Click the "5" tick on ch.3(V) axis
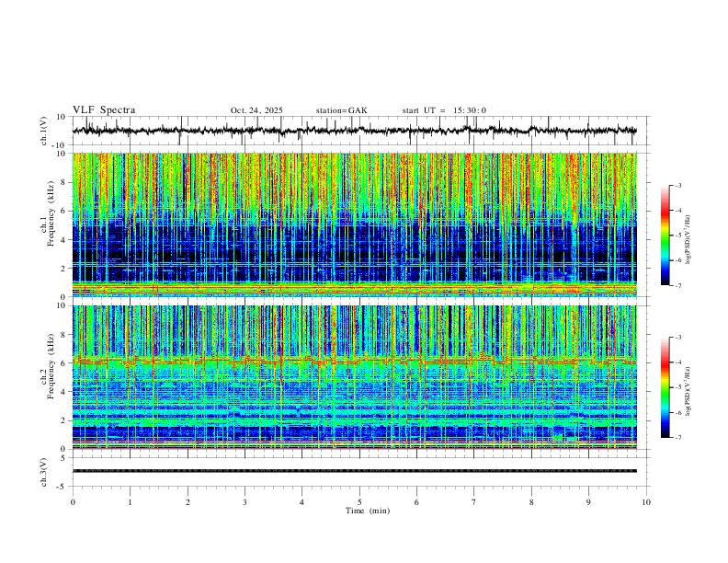Image resolution: width=728 pixels, height=563 pixels. [x=64, y=457]
